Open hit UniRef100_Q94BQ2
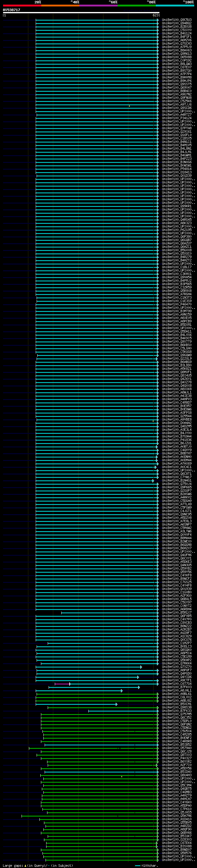This screenshot has width=197, height=868. [x=176, y=23]
